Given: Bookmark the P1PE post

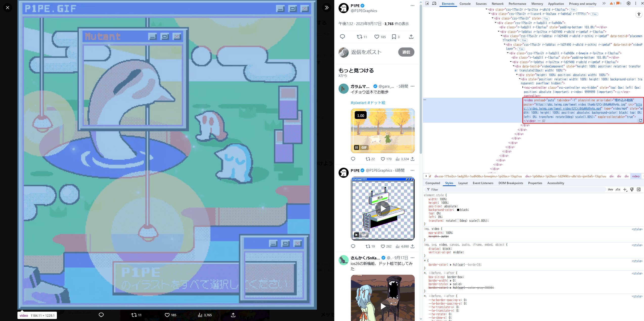Looking at the screenshot, I should (394, 37).
